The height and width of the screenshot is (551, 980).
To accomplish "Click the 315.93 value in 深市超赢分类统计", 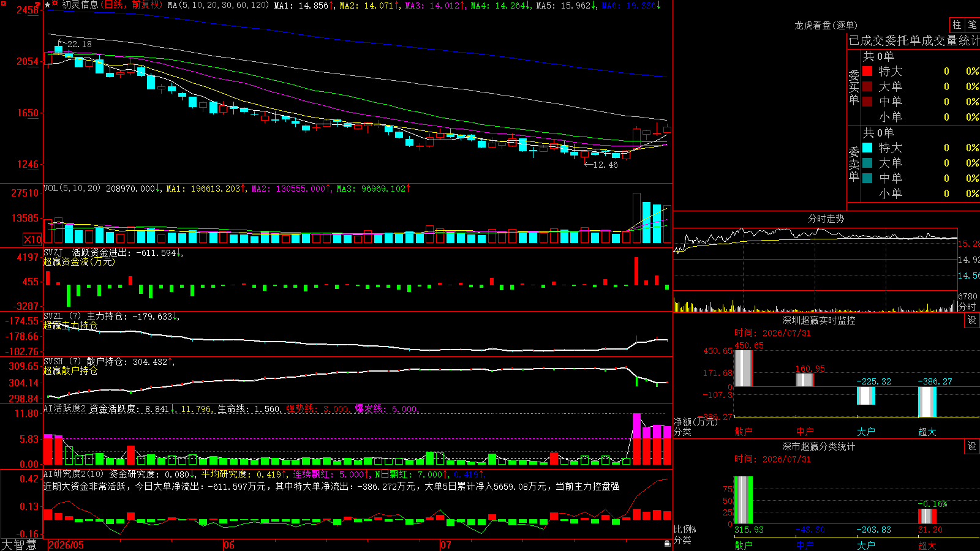I will (749, 530).
